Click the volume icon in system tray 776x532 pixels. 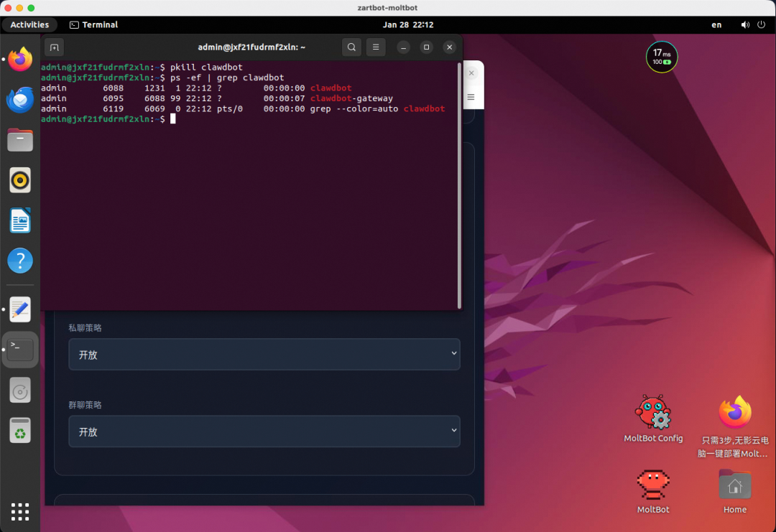[745, 24]
